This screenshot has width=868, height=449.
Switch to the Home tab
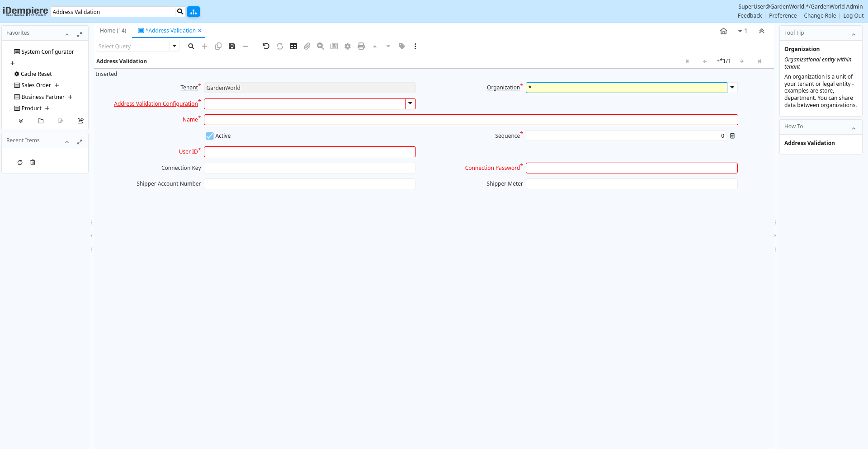(x=113, y=31)
